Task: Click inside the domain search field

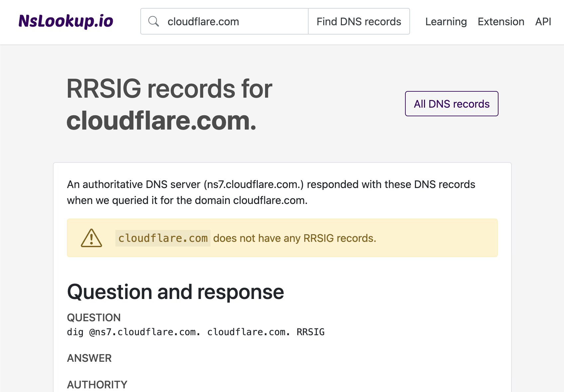Action: point(233,21)
